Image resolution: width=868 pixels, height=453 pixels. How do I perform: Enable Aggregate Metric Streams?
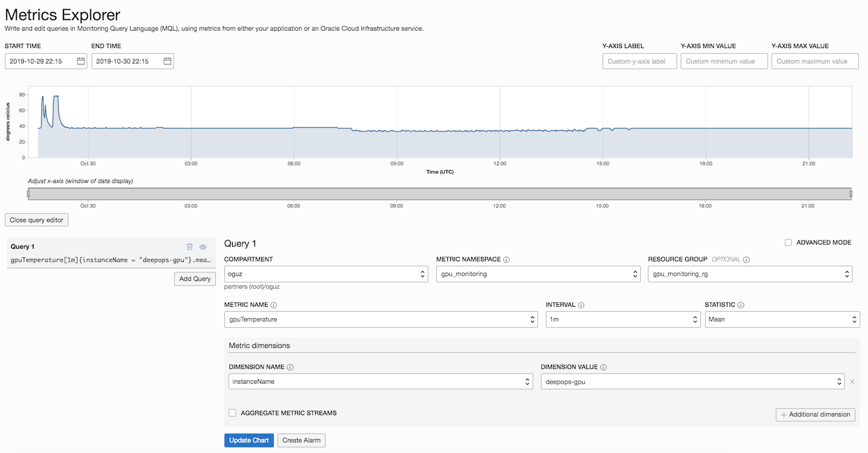click(x=232, y=412)
